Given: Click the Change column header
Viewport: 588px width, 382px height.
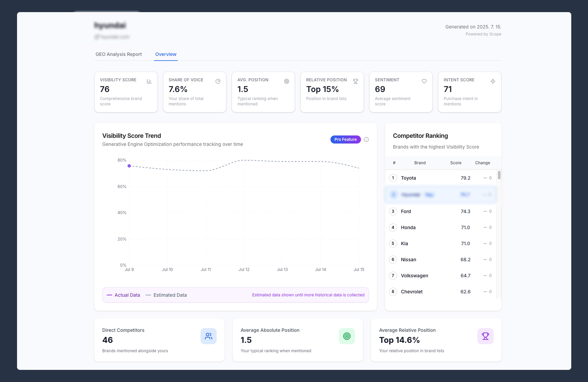Looking at the screenshot, I should pyautogui.click(x=482, y=163).
